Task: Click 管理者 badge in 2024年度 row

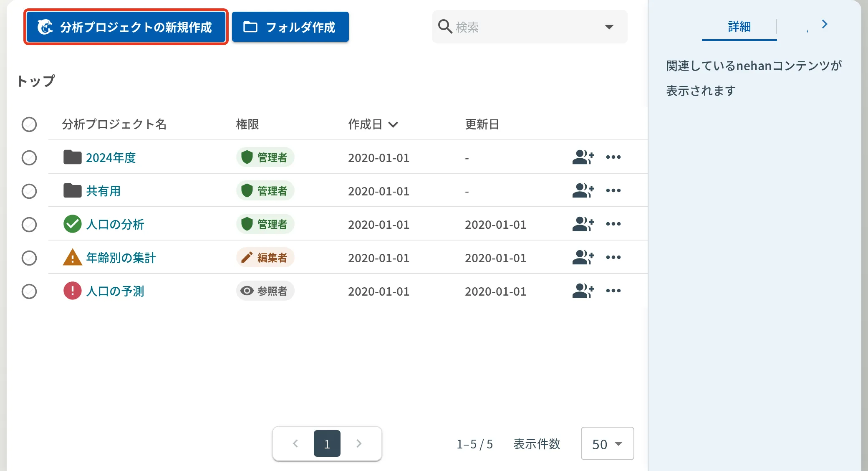Action: pyautogui.click(x=265, y=157)
